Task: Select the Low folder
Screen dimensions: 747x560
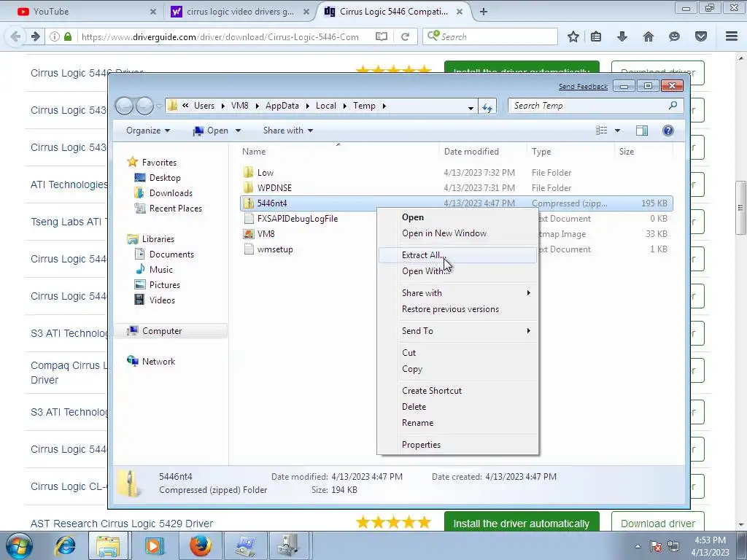Action: (x=266, y=173)
